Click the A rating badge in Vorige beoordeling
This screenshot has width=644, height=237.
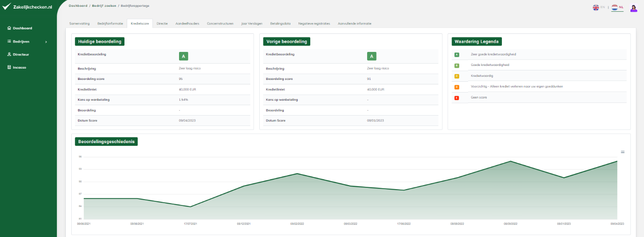[x=371, y=56]
